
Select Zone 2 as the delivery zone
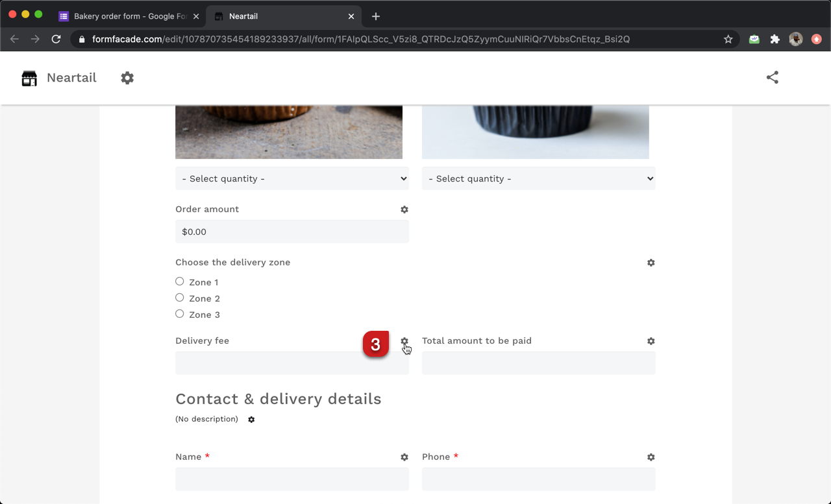point(179,297)
